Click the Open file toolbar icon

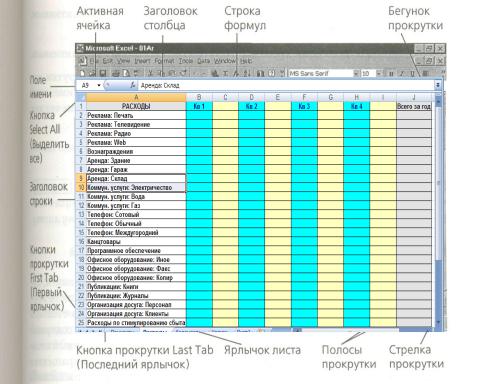coord(92,73)
